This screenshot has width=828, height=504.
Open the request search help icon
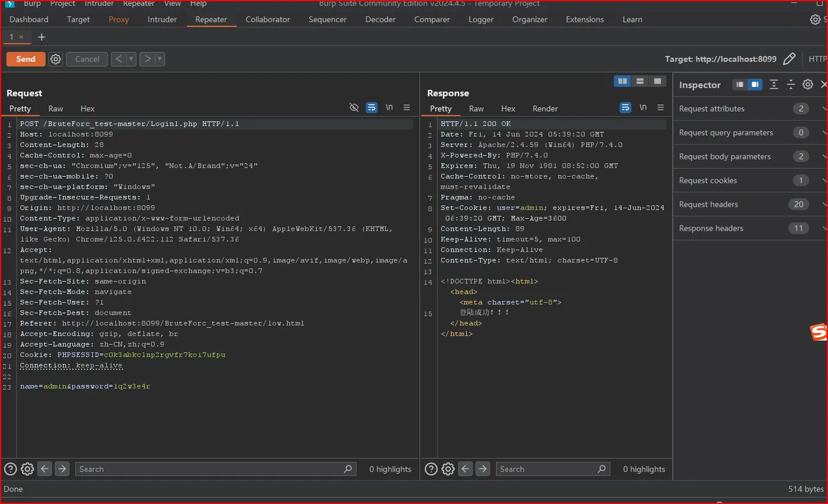click(10, 469)
